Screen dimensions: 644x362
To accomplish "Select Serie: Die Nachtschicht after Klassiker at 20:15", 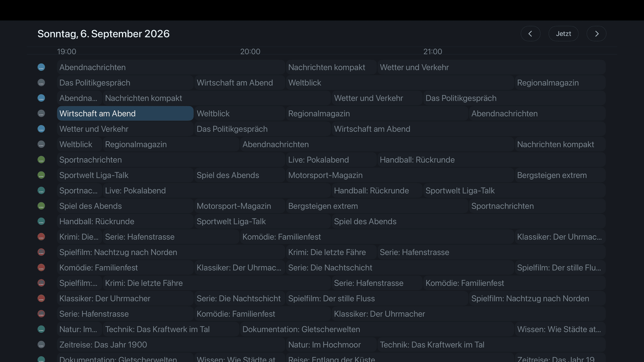I will 400,267.
